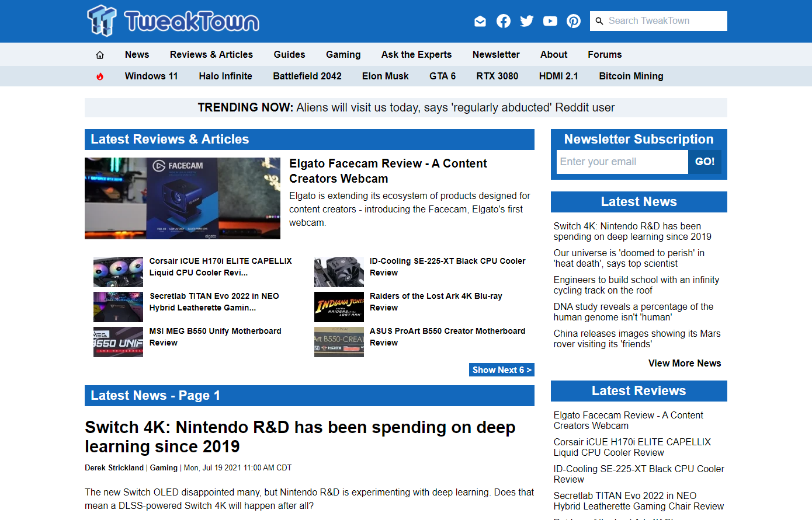Open the HDMI 2.1 topic
The width and height of the screenshot is (812, 520).
point(558,76)
